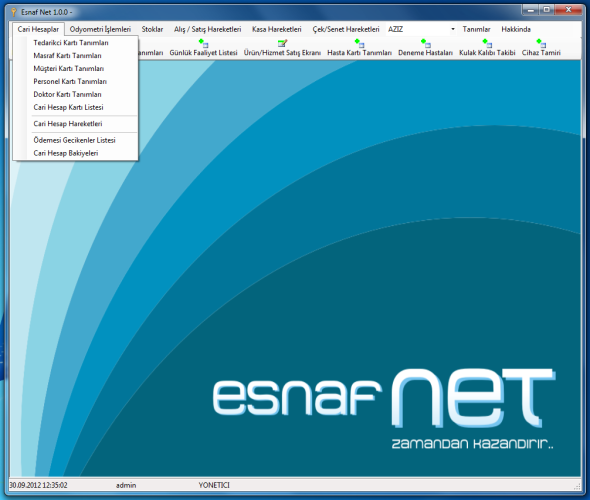Click the Hasta Kartı Tanımları label
The height and width of the screenshot is (500, 590).
point(359,53)
